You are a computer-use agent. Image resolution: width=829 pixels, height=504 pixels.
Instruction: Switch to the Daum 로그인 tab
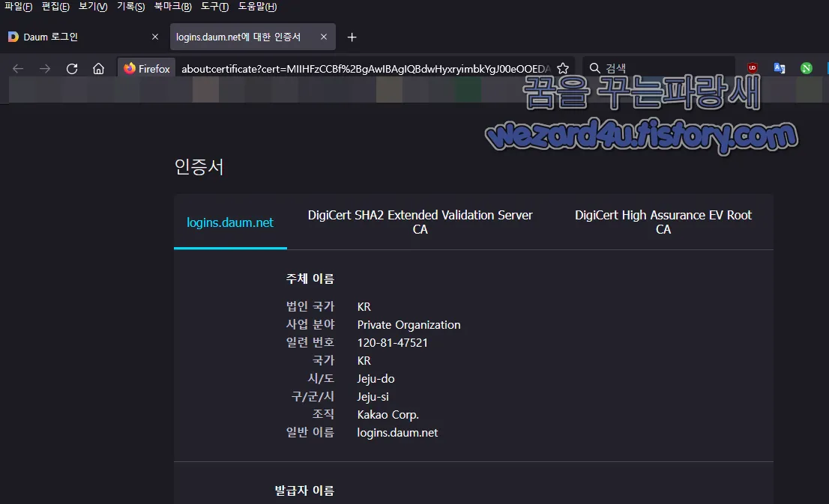pos(85,37)
